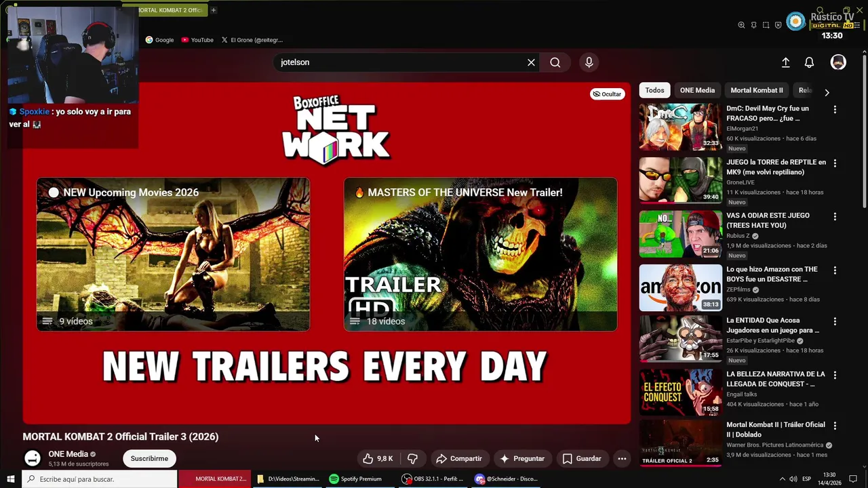Click the shield blocker icon in toolbar
The image size is (868, 488).
778,25
